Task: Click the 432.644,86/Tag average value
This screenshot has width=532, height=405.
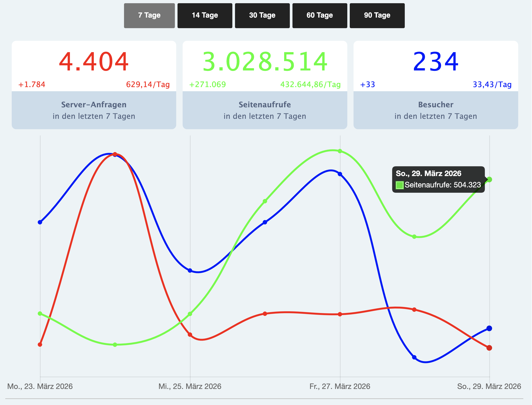Action: tap(310, 84)
